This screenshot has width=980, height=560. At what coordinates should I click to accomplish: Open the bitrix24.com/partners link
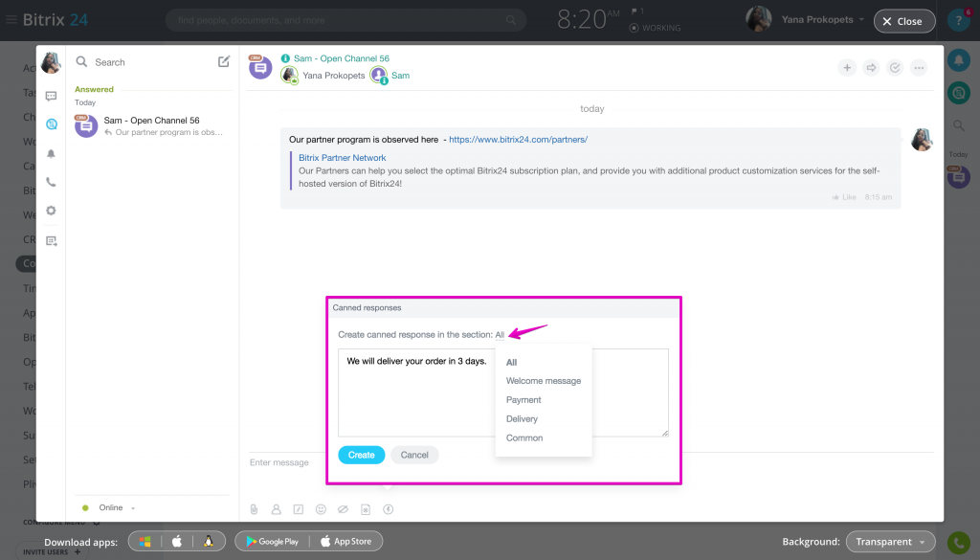click(x=518, y=140)
